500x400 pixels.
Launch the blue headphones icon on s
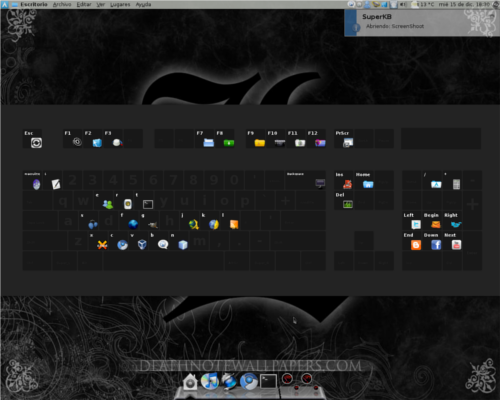click(x=93, y=224)
